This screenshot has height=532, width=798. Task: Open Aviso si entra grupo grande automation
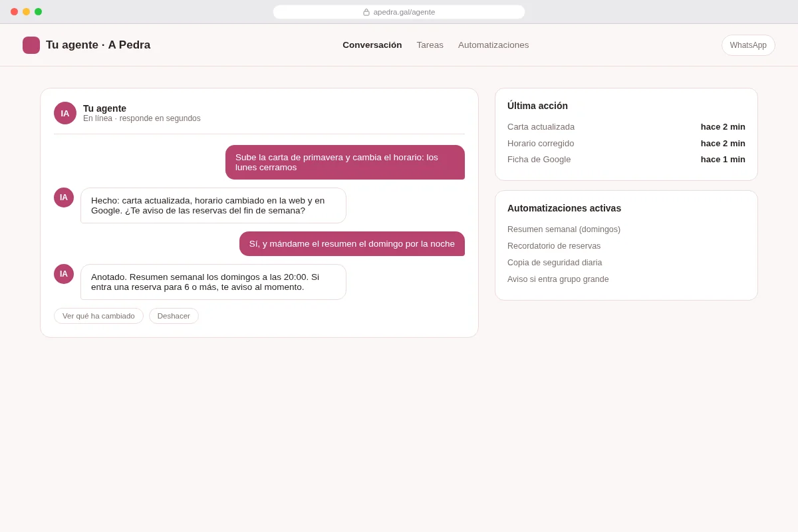coord(558,279)
